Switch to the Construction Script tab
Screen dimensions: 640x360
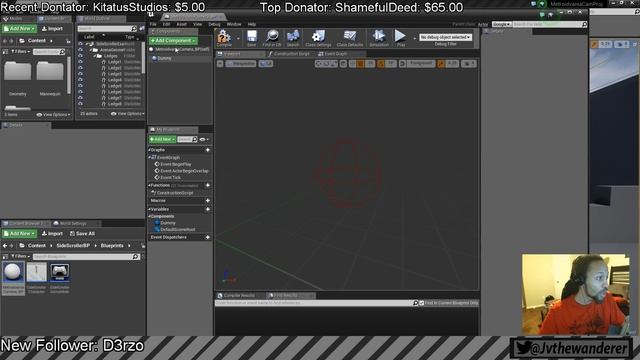[x=289, y=54]
